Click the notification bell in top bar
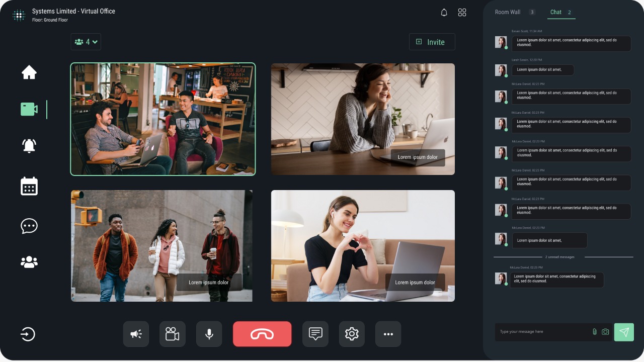644x362 pixels. (444, 13)
